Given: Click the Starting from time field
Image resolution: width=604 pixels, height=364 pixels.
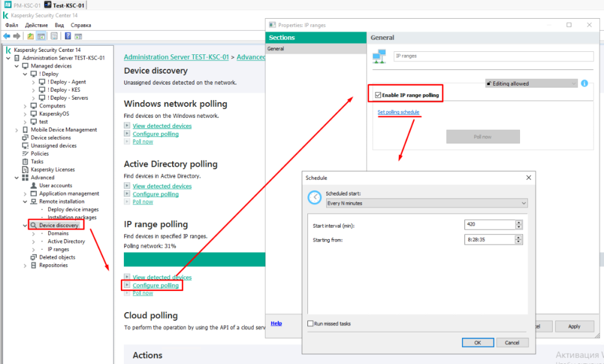Looking at the screenshot, I should (490, 239).
